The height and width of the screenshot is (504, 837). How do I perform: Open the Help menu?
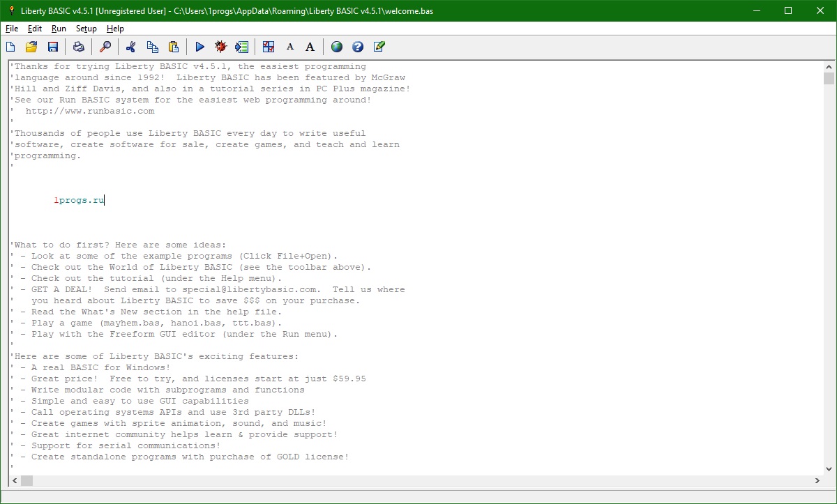115,29
